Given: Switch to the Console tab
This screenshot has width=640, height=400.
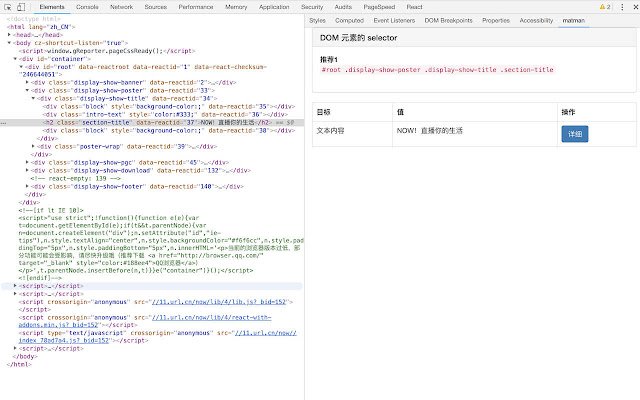Looking at the screenshot, I should click(87, 7).
